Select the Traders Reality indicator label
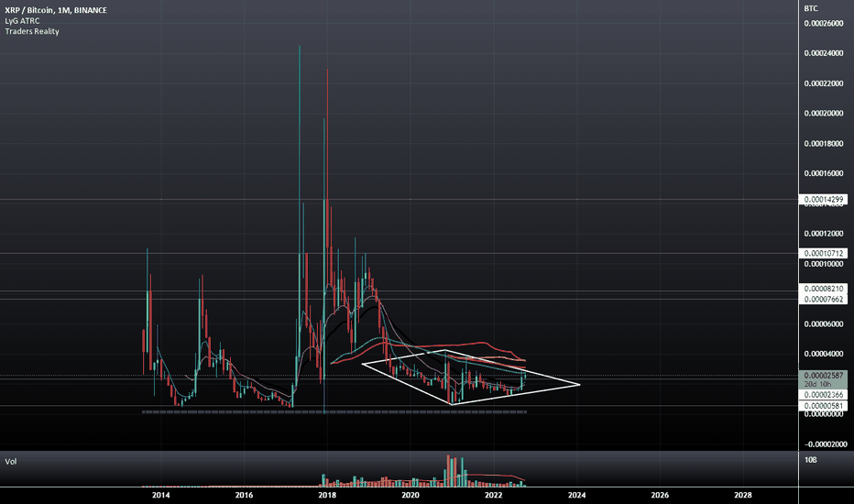Image resolution: width=854 pixels, height=504 pixels. coord(32,31)
